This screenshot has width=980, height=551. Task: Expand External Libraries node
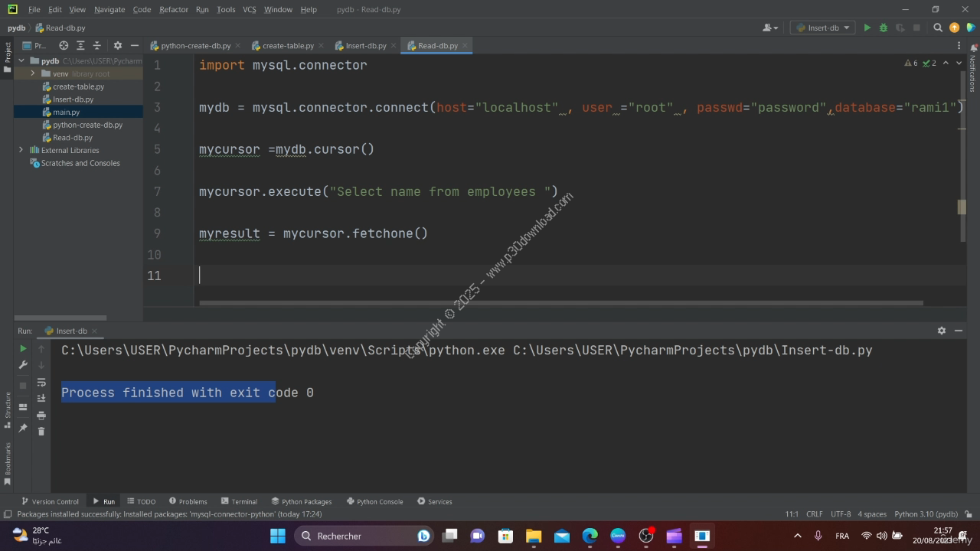point(21,150)
